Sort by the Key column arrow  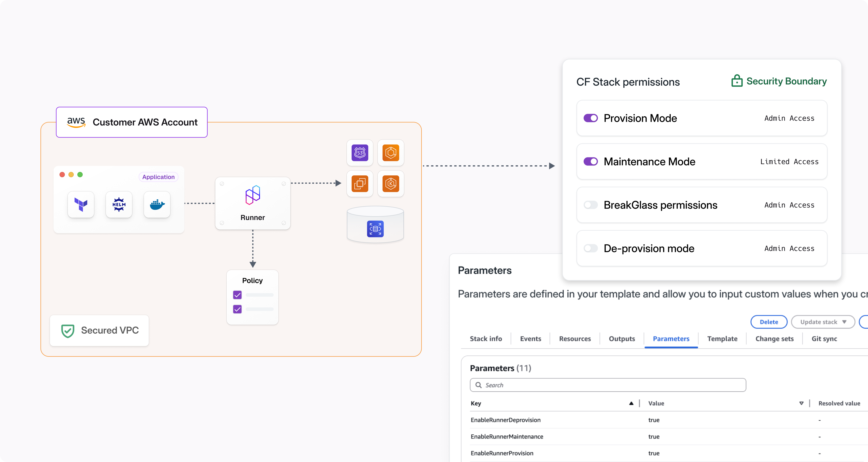pos(631,403)
